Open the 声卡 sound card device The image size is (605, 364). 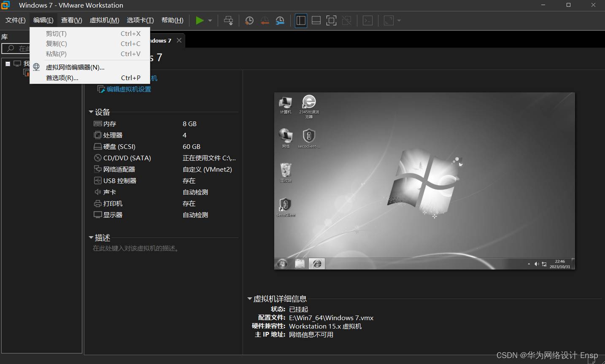click(110, 192)
